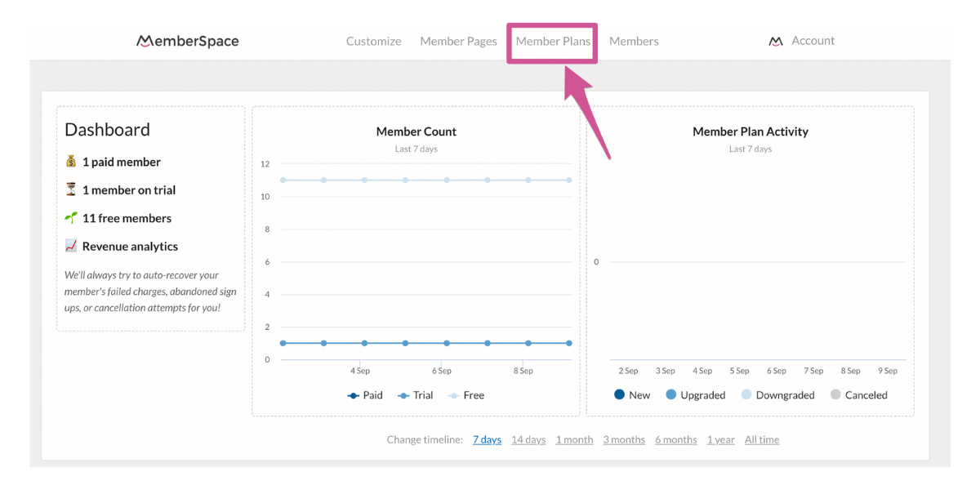Toggle the Trial series in Member Count legend
Screen dimensions: 980x490
(415, 395)
